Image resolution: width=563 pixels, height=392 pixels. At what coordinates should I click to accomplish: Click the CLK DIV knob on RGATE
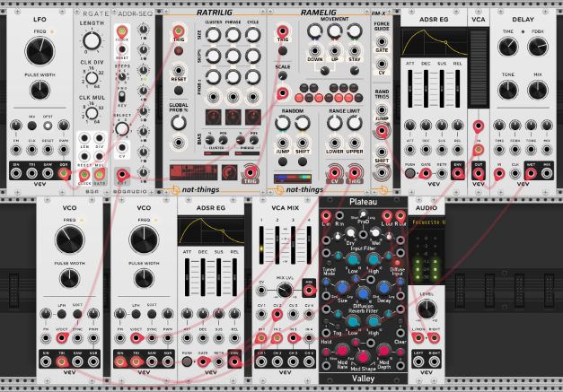click(x=92, y=78)
